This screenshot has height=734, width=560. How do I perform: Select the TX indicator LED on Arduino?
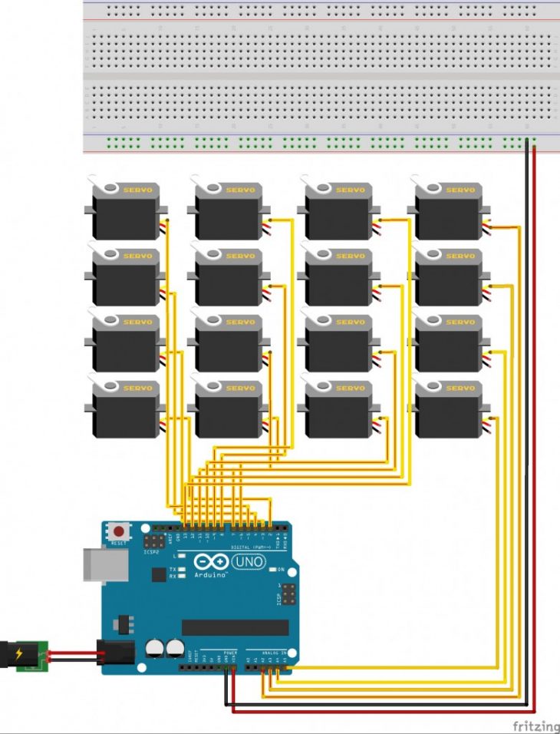[x=181, y=568]
